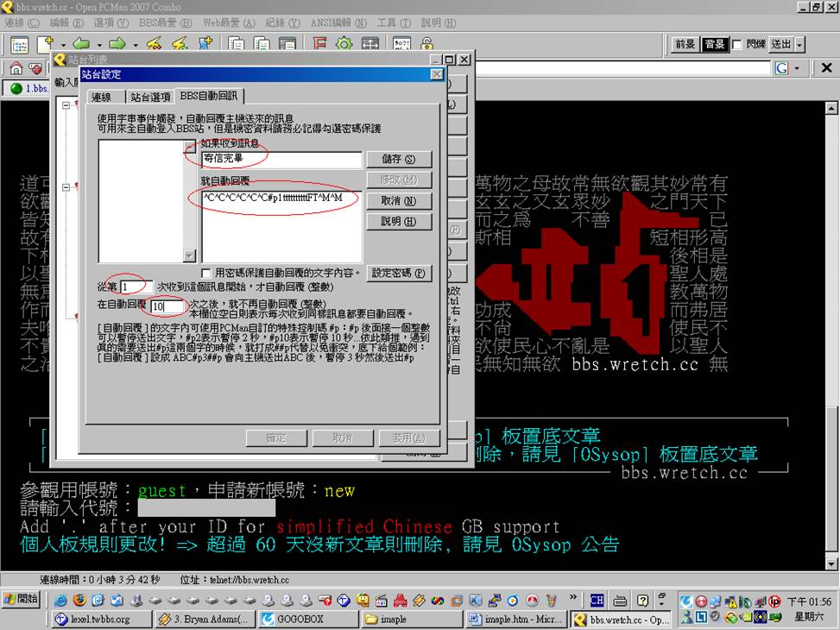Switch to the 連線 tab
The image size is (840, 630).
click(102, 97)
